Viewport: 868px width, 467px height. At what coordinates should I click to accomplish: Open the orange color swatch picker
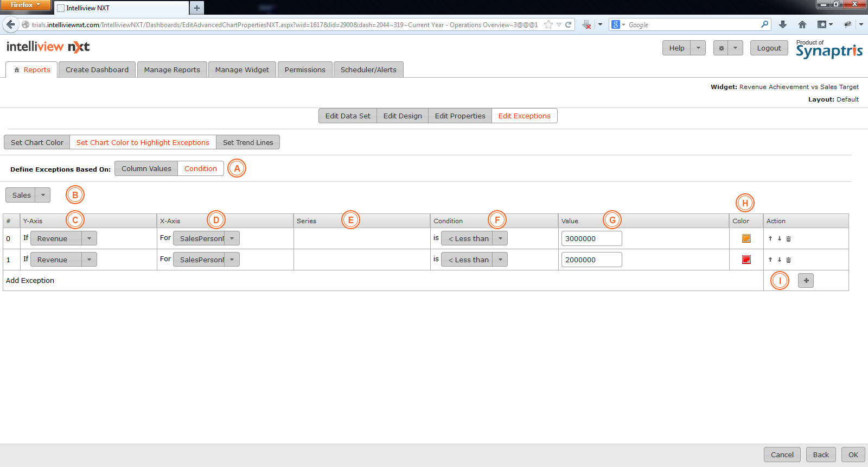click(x=746, y=238)
